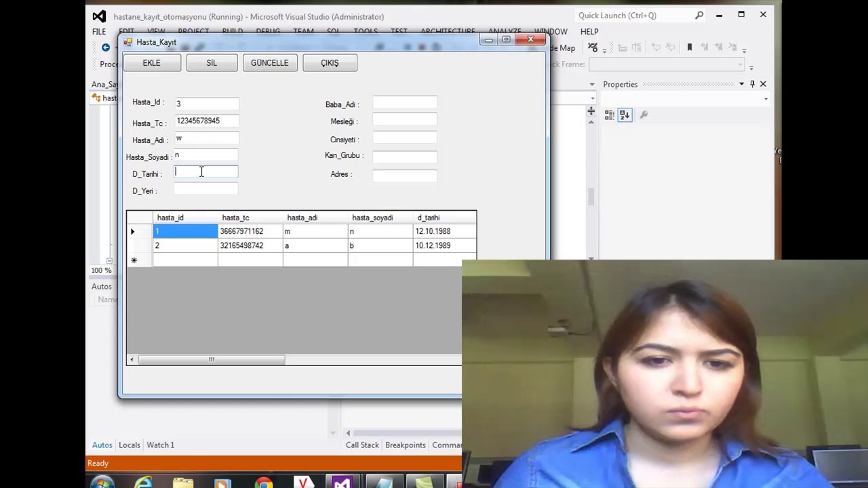Select grid cell with hasta_tc 32165498742
Viewport: 868px width, 488px height.
250,245
